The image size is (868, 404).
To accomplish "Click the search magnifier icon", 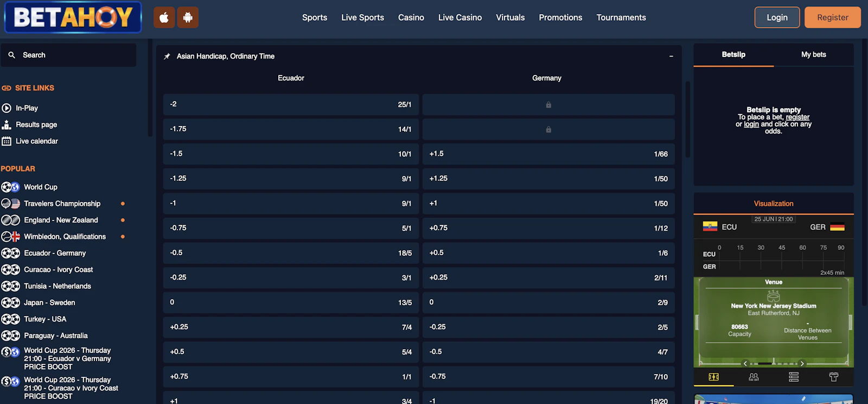I will (11, 55).
